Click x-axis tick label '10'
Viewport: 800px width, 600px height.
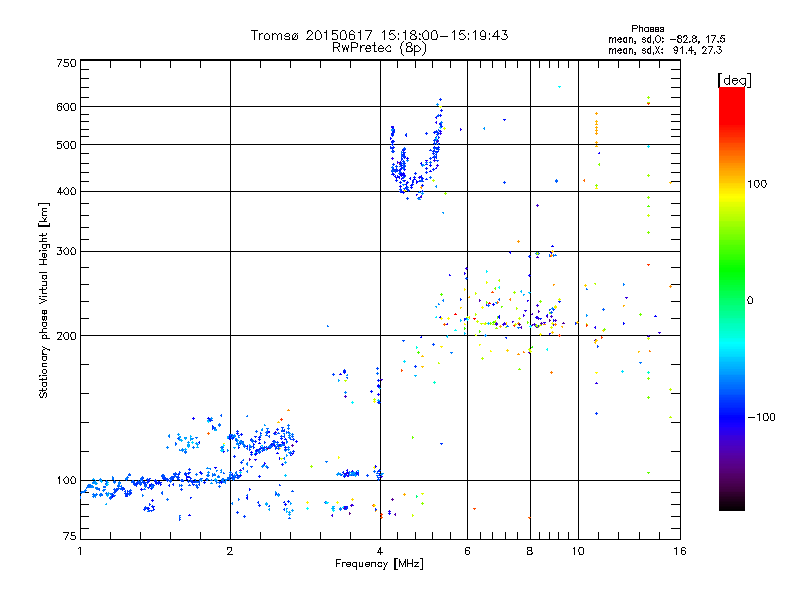[578, 551]
